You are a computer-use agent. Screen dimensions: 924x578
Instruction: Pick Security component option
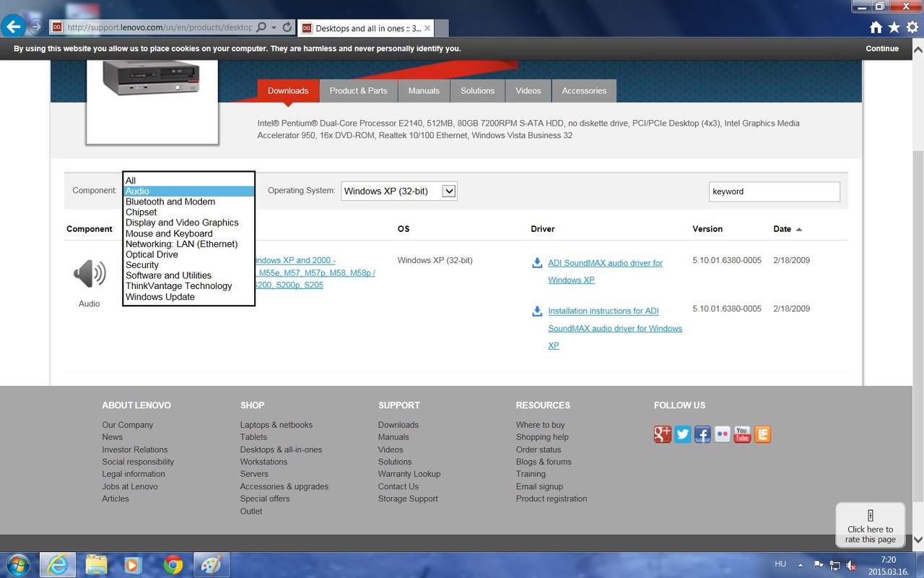click(189, 265)
